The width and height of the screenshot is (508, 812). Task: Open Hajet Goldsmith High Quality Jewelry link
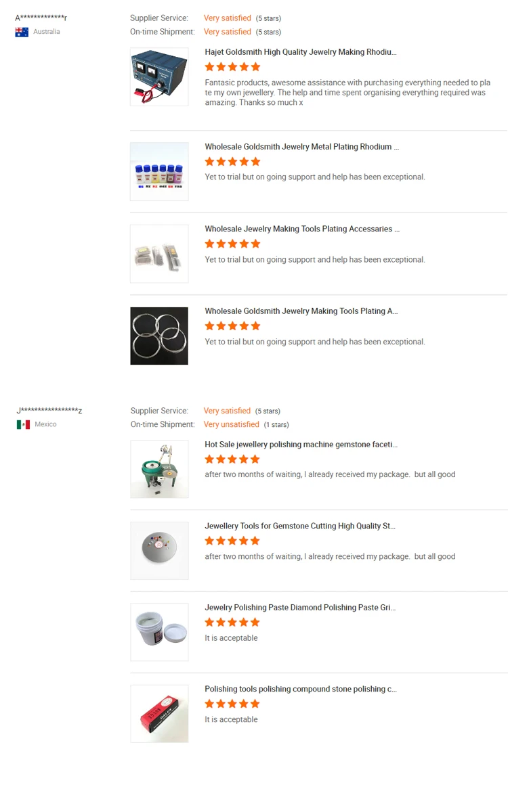click(x=301, y=52)
